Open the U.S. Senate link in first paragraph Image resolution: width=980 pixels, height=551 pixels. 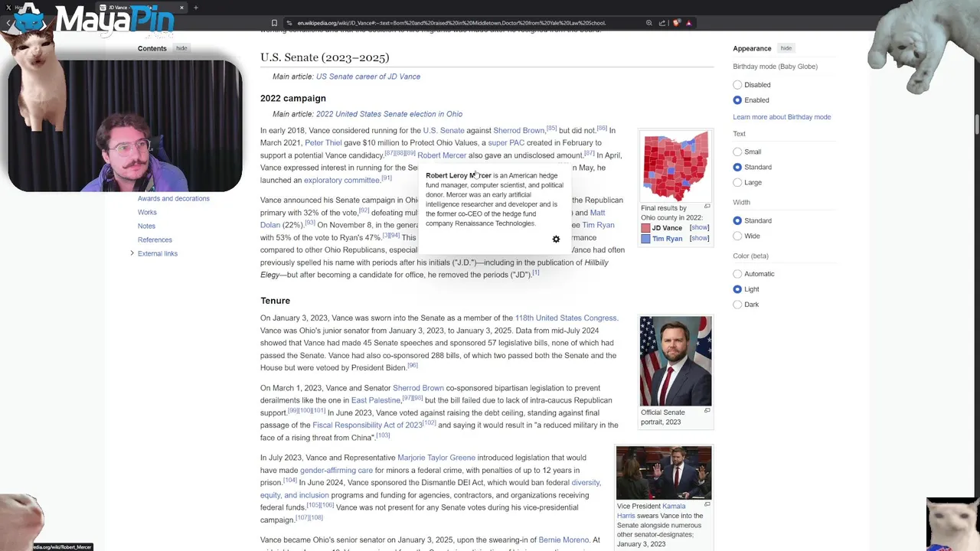[443, 131]
